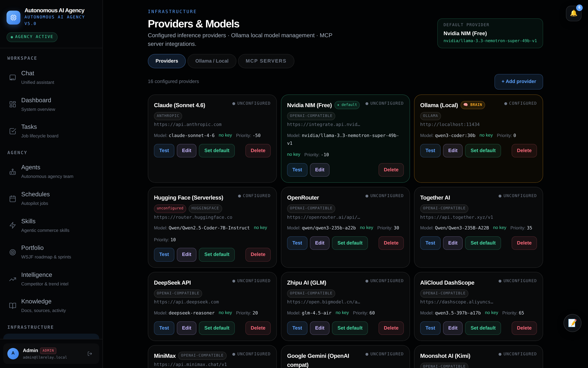Click the ADMIN role badge

pyautogui.click(x=48, y=351)
